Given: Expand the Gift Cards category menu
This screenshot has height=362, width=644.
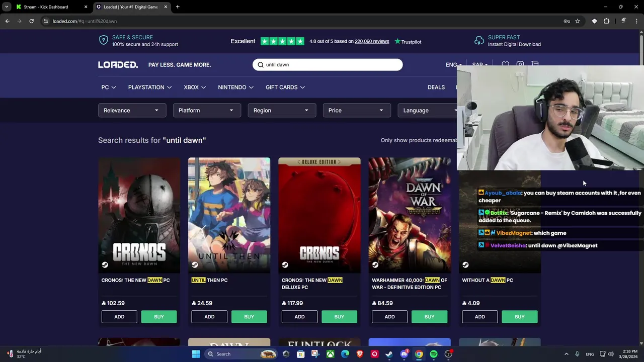Looking at the screenshot, I should click(285, 87).
